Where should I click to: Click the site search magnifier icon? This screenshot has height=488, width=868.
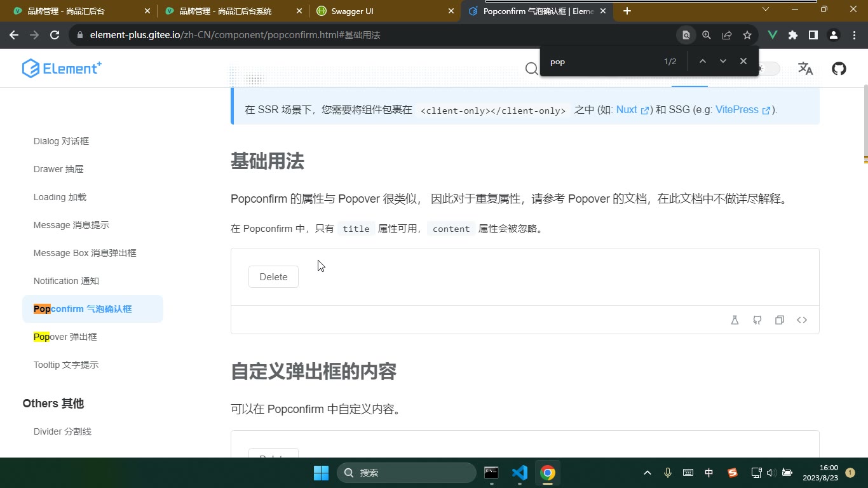point(532,69)
